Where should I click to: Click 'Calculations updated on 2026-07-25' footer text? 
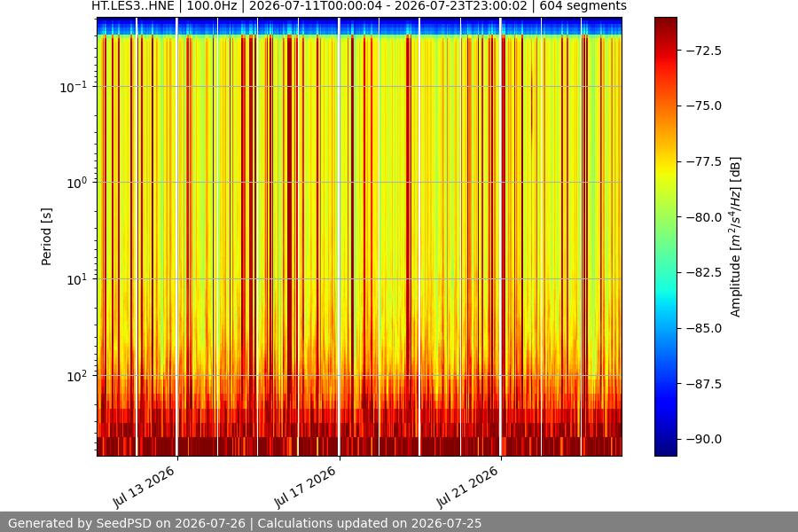(x=370, y=523)
